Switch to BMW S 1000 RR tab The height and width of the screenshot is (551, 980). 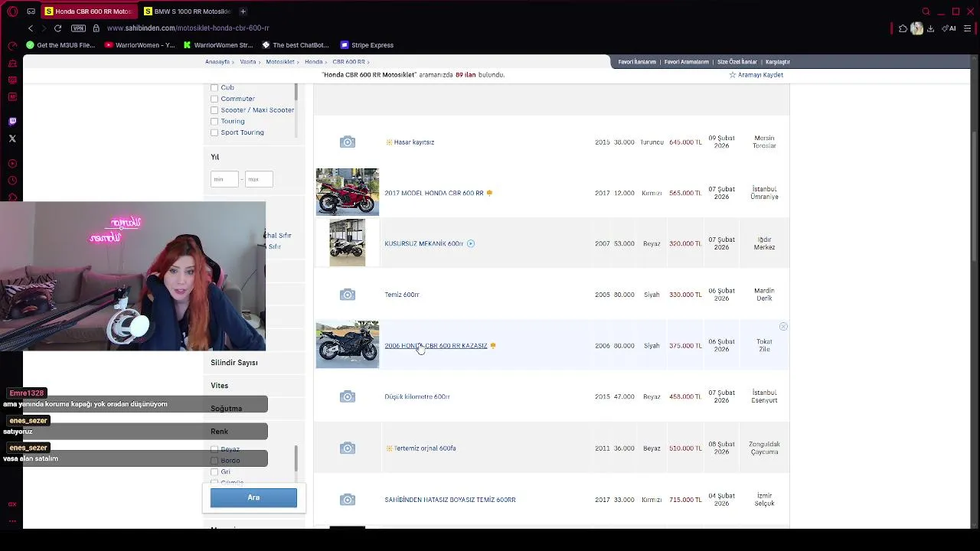point(187,11)
